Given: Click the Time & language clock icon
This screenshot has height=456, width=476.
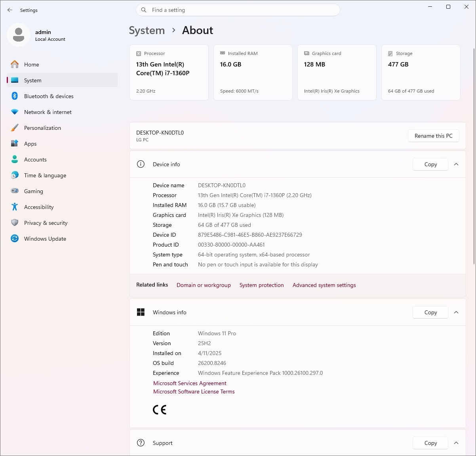Looking at the screenshot, I should point(15,175).
